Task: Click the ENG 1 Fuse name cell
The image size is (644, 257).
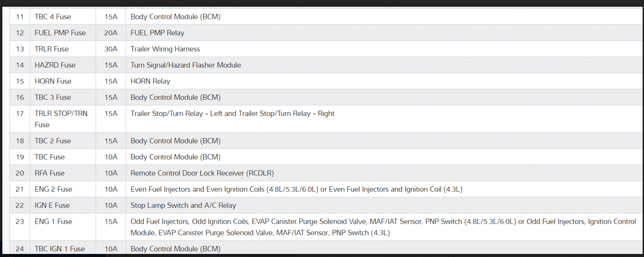Action: (x=53, y=221)
